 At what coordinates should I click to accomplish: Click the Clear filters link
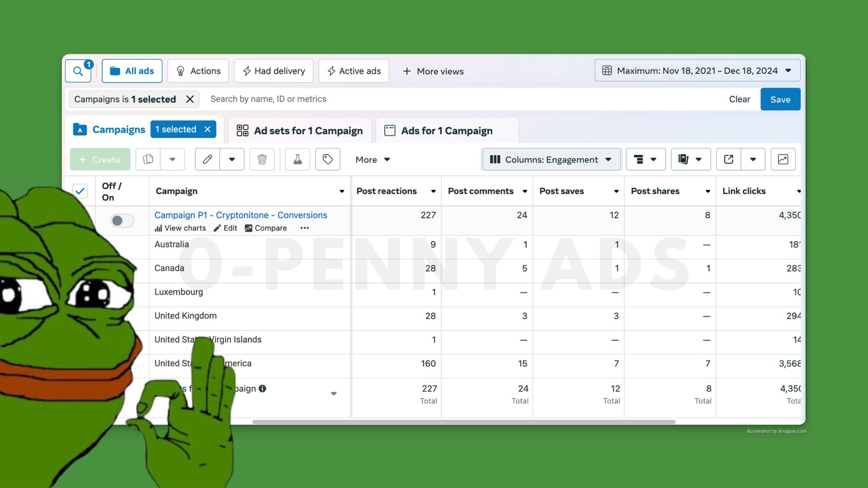point(739,99)
